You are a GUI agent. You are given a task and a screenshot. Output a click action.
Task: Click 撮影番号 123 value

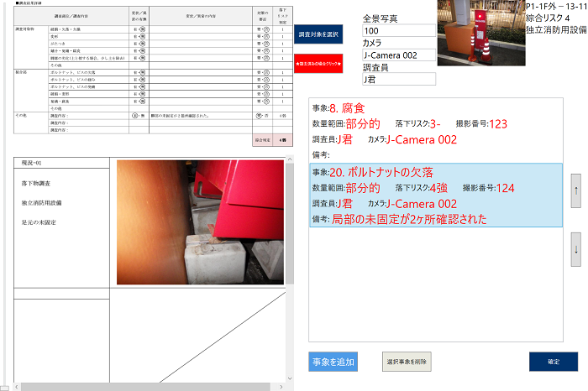[498, 124]
